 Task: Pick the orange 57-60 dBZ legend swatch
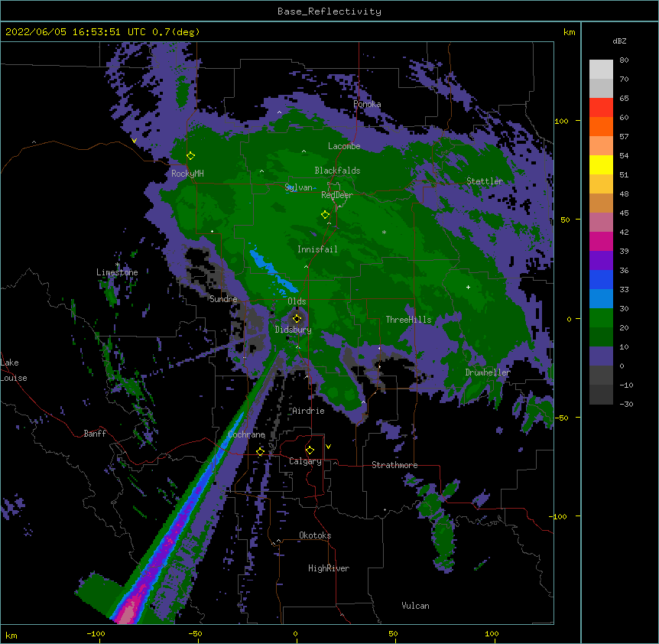(601, 126)
